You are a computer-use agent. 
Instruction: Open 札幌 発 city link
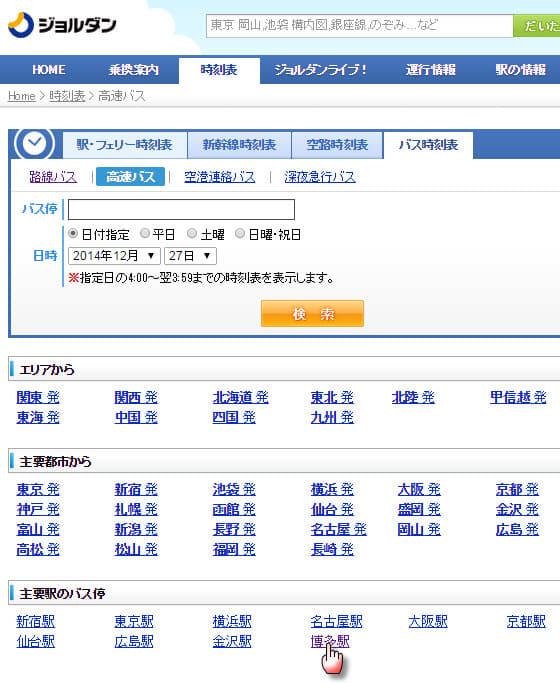click(136, 510)
